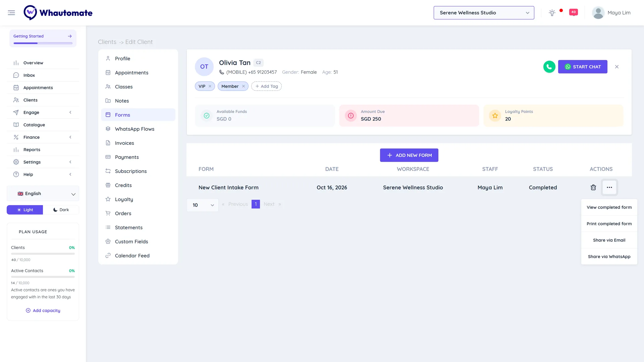Switch to Light theme
The height and width of the screenshot is (362, 644).
(x=25, y=210)
